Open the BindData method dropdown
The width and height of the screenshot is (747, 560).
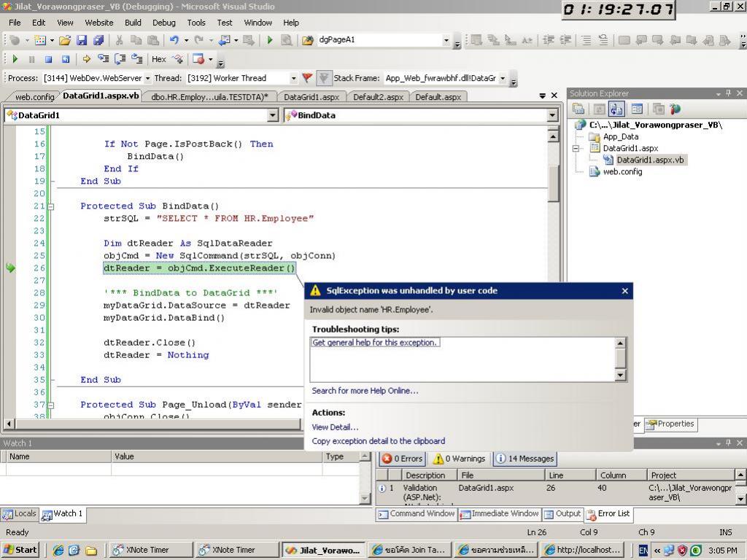click(x=552, y=115)
